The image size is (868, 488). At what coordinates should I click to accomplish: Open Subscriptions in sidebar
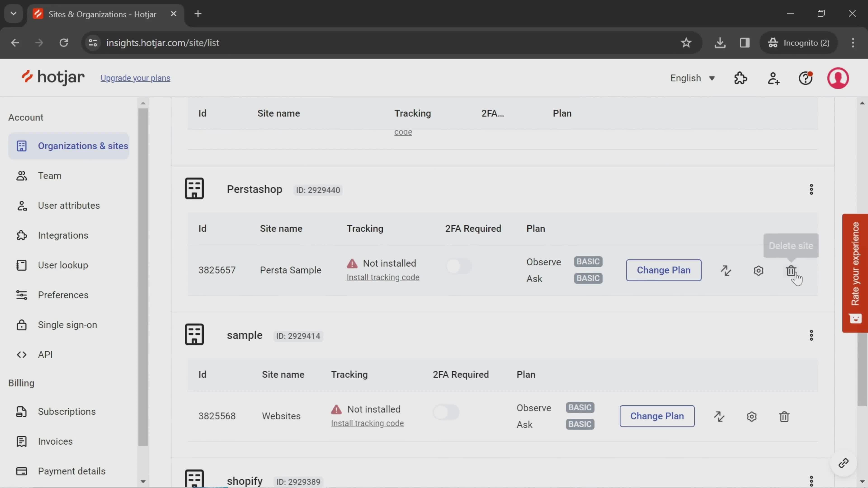click(x=69, y=412)
